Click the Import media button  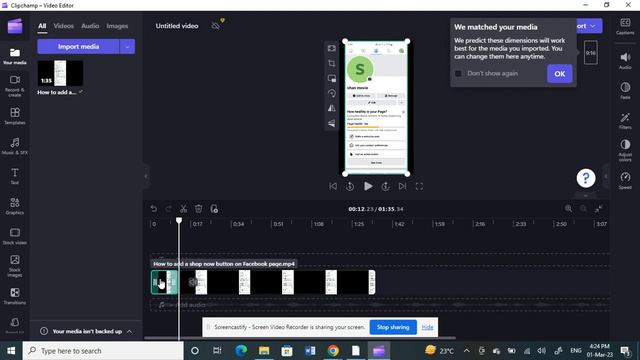pos(78,47)
